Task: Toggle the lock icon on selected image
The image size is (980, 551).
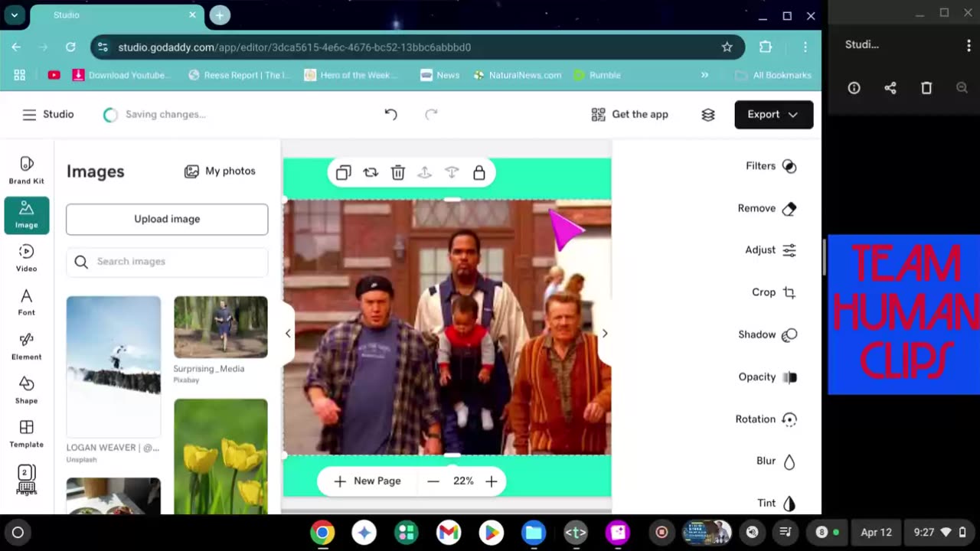Action: coord(479,173)
